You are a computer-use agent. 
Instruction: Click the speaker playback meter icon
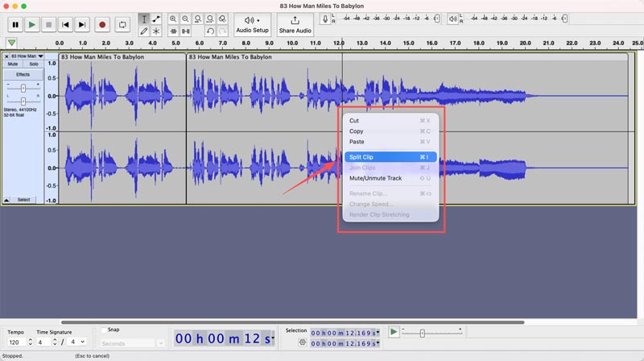click(x=452, y=19)
